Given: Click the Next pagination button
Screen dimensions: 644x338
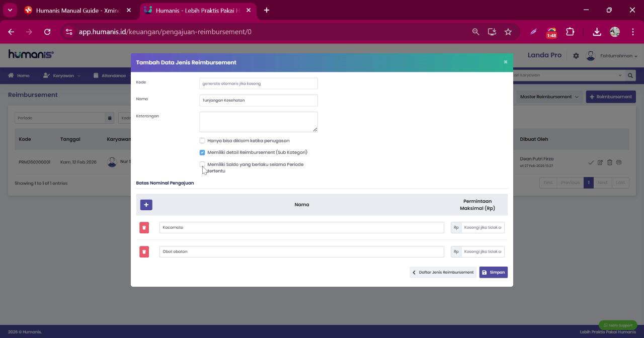Looking at the screenshot, I should pyautogui.click(x=602, y=183).
